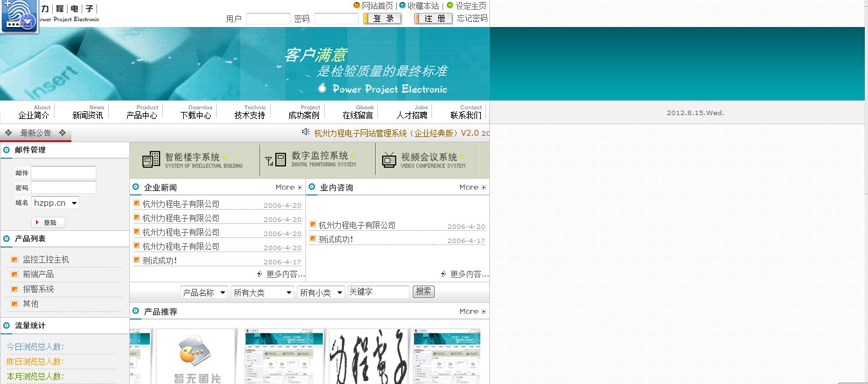Expand the 产品名称 search dropdown
Image resolution: width=868 pixels, height=384 pixels.
pyautogui.click(x=204, y=292)
